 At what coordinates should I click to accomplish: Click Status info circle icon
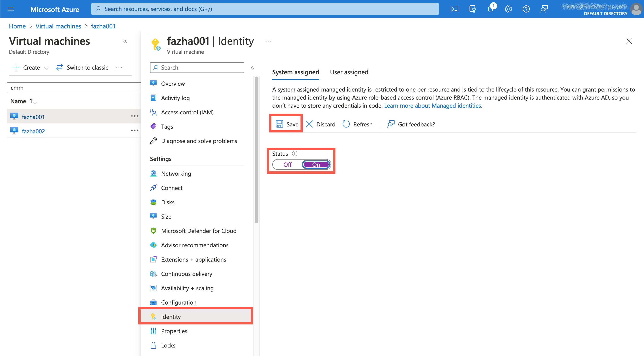coord(295,154)
